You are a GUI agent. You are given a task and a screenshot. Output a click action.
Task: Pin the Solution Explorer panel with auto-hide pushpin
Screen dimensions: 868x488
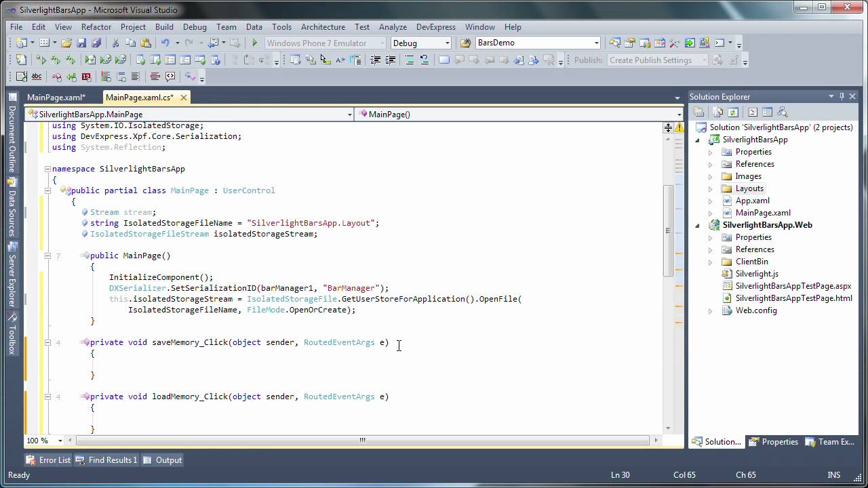842,97
